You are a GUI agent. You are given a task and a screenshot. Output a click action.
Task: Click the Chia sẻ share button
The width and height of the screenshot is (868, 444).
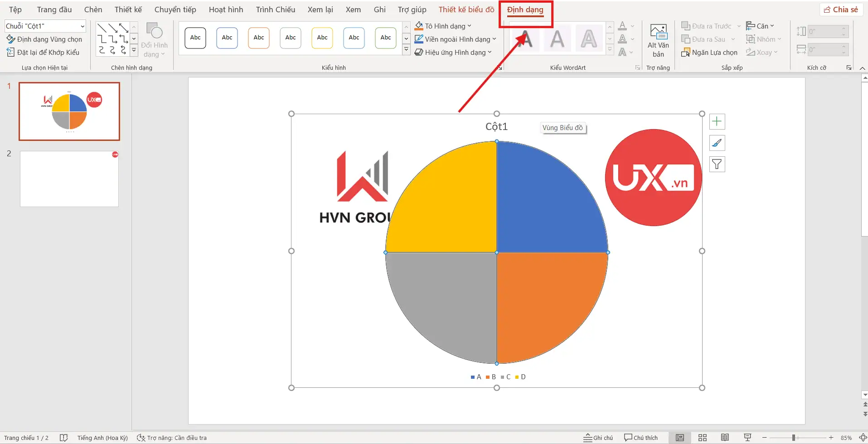click(x=841, y=10)
